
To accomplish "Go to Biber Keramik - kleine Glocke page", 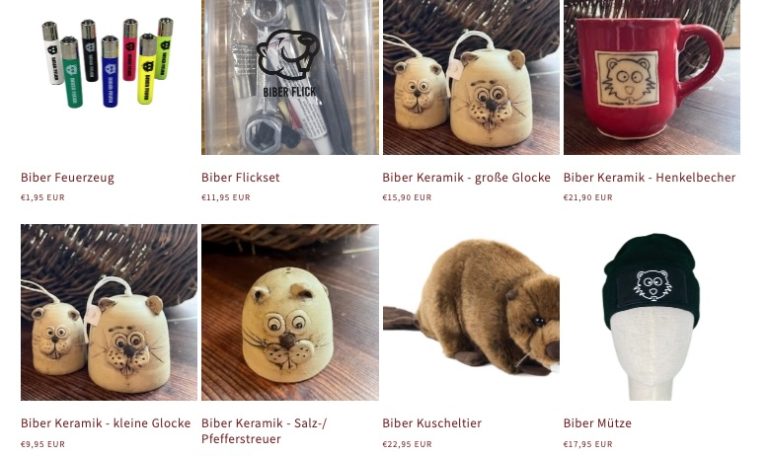I will [106, 423].
